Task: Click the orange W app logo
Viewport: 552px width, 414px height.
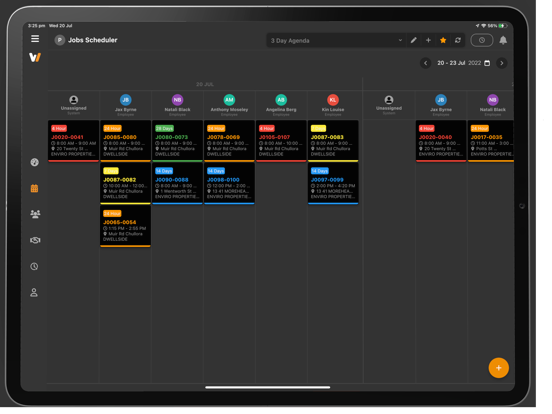Action: point(35,57)
